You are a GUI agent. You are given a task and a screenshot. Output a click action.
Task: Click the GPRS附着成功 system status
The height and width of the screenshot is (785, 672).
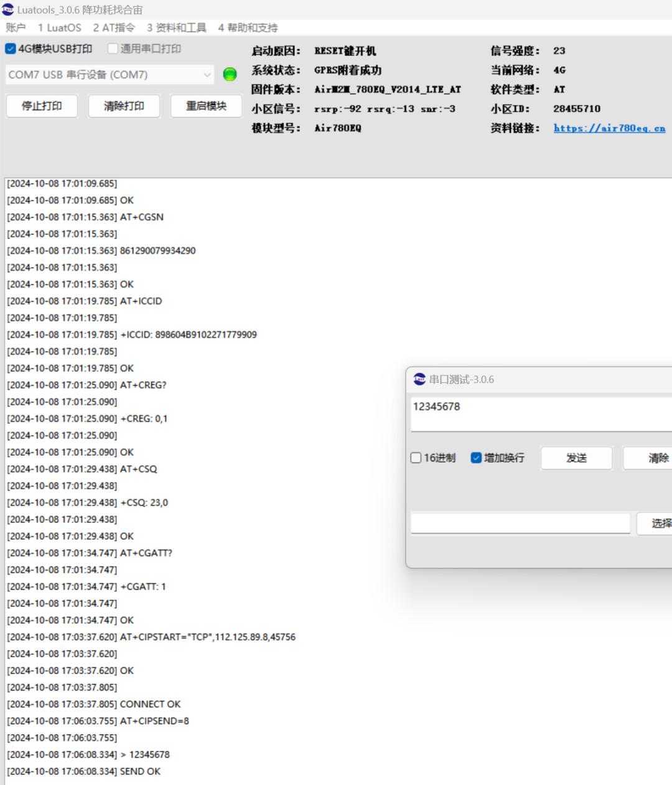[x=348, y=70]
